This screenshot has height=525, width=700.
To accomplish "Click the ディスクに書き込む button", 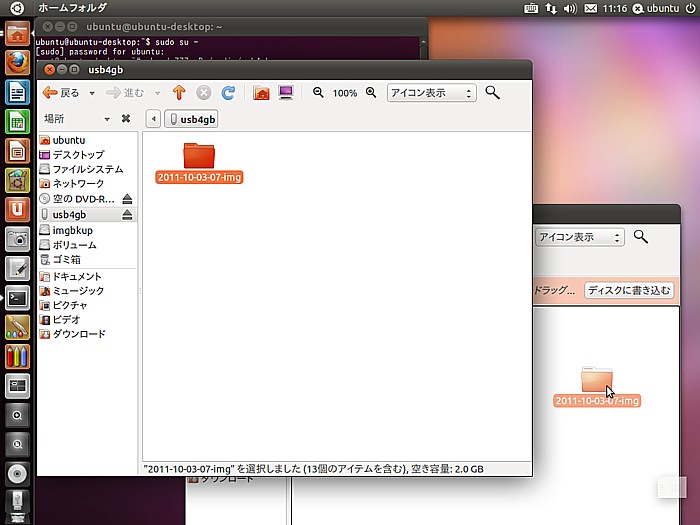I will [628, 290].
